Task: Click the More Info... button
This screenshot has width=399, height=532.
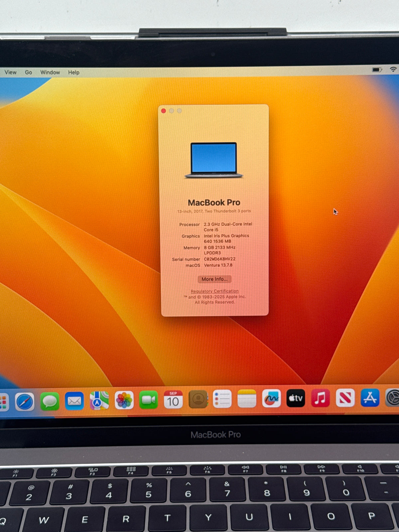Action: coord(214,279)
